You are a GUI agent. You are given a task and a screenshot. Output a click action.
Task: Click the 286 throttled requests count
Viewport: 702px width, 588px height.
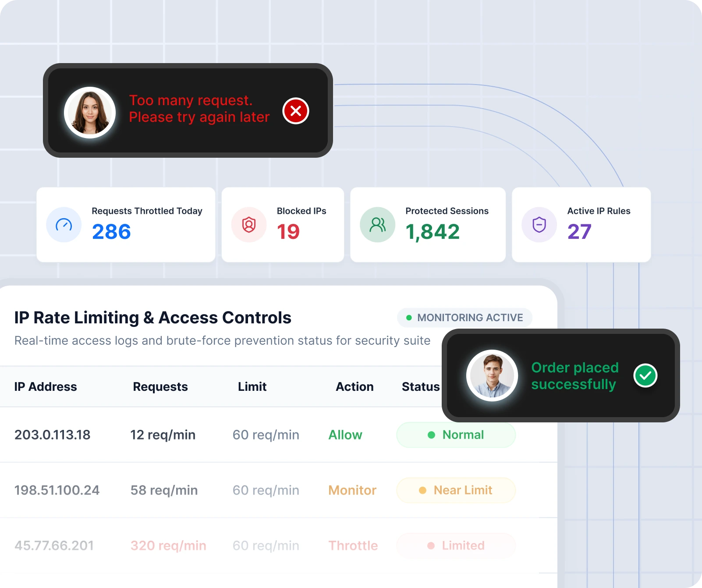tap(111, 232)
